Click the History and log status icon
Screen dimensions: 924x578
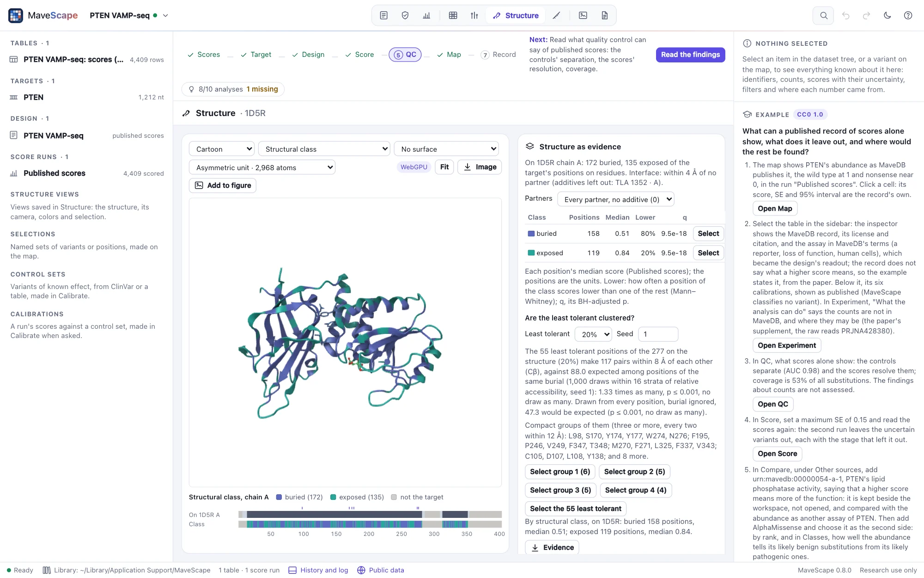292,570
